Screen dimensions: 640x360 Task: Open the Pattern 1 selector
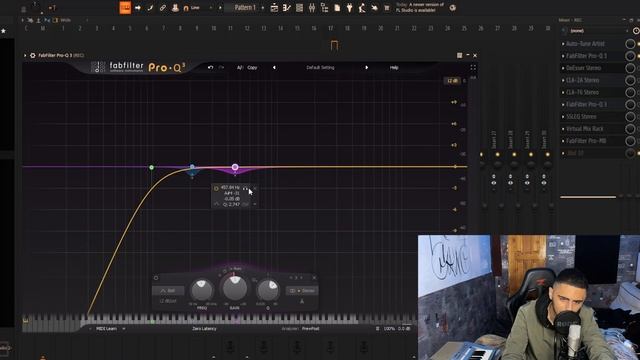coord(245,8)
